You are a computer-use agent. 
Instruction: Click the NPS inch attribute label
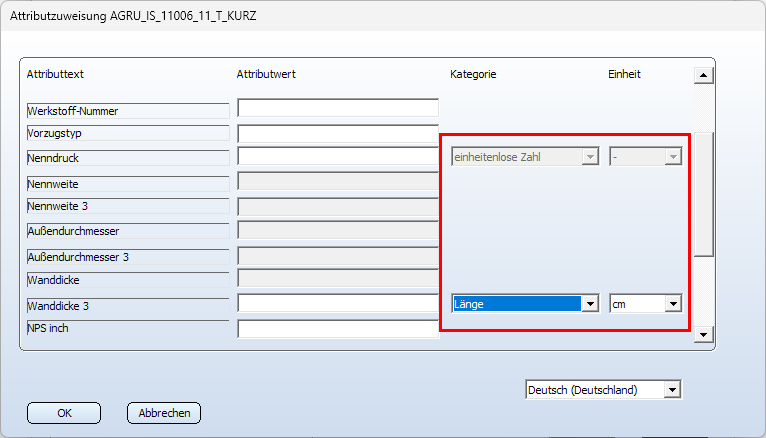point(128,328)
